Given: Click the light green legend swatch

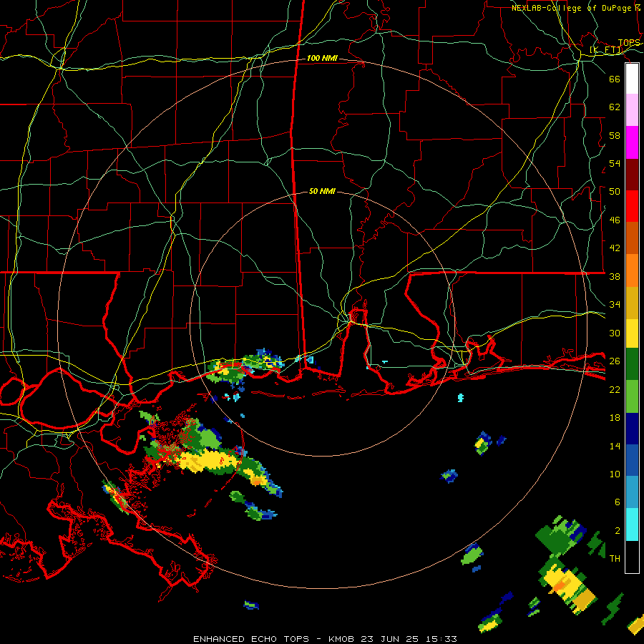Looking at the screenshot, I should [x=632, y=396].
